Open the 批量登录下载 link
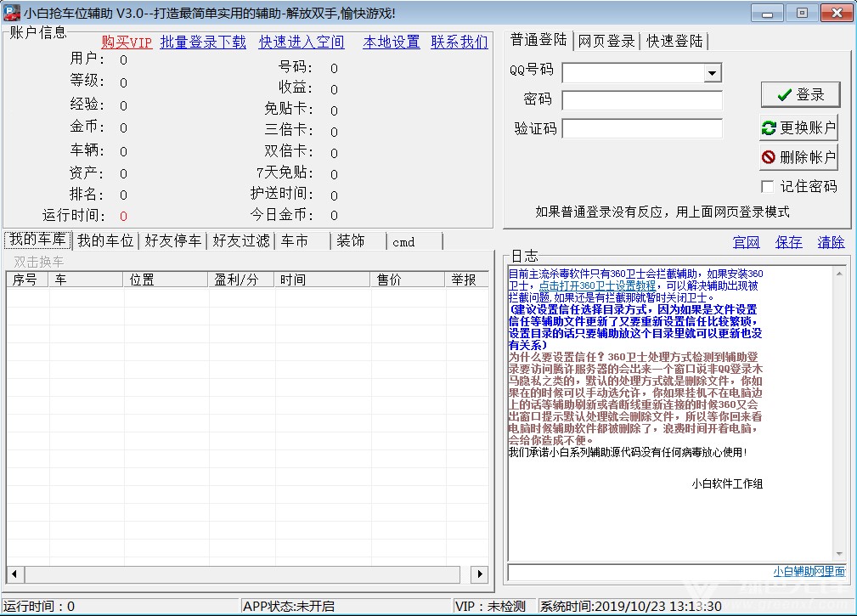The height and width of the screenshot is (616, 857). [203, 42]
